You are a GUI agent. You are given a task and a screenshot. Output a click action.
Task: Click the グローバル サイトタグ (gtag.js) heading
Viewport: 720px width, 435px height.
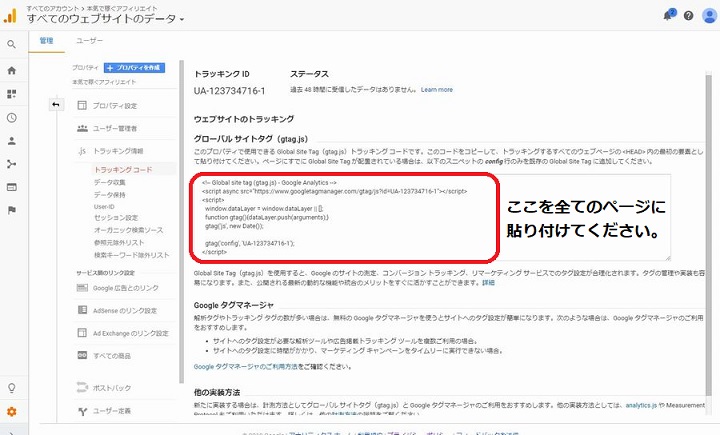click(x=251, y=139)
